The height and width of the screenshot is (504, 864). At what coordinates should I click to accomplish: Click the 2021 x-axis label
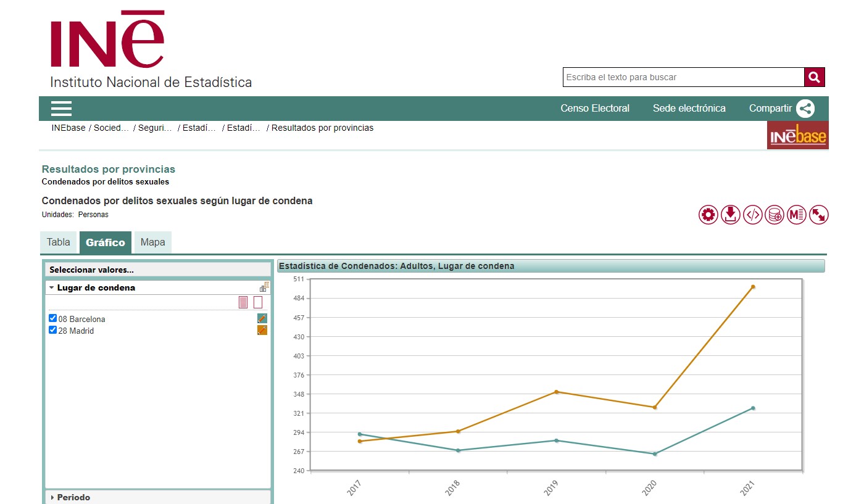point(747,489)
